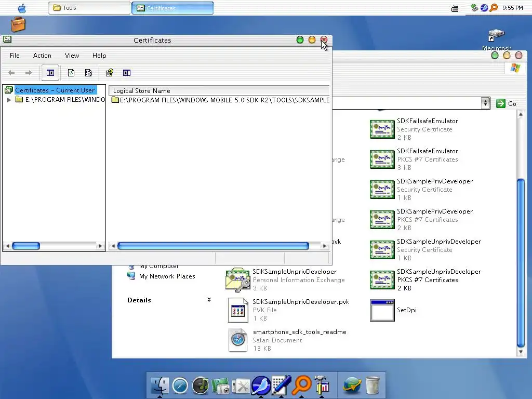The width and height of the screenshot is (532, 399).
Task: Click the blue round tray icon beside the clock
Action: (x=484, y=7)
